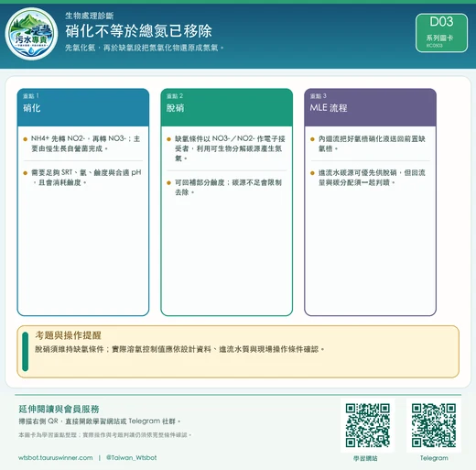Select bullet text 內循環把好氧槽硝化液送回
This screenshot has height=470, width=476.
pyautogui.click(x=372, y=144)
